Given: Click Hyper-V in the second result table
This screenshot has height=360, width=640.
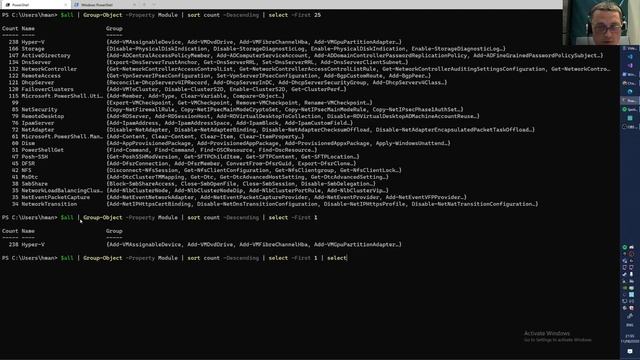Looking at the screenshot, I should coord(33,244).
